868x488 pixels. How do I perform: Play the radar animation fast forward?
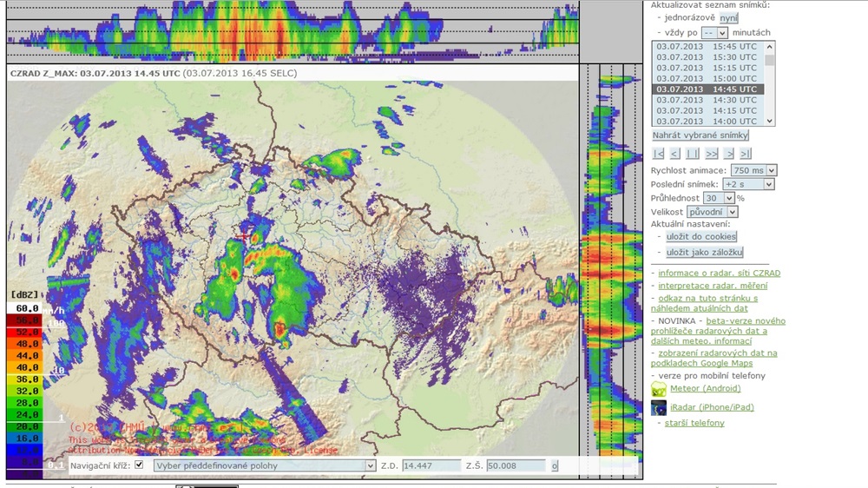[x=712, y=154]
